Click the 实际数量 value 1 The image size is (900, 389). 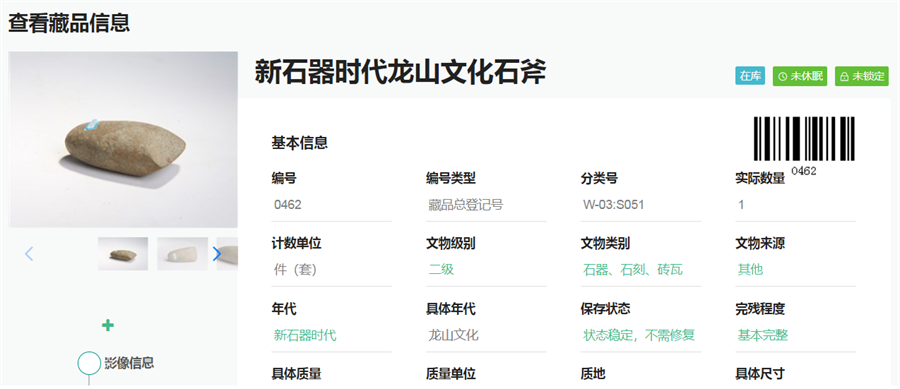tap(741, 205)
